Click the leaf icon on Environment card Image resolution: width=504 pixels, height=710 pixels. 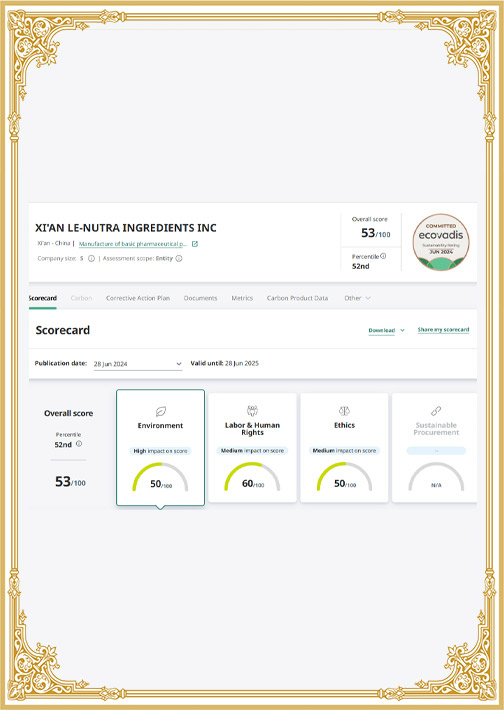click(x=161, y=411)
